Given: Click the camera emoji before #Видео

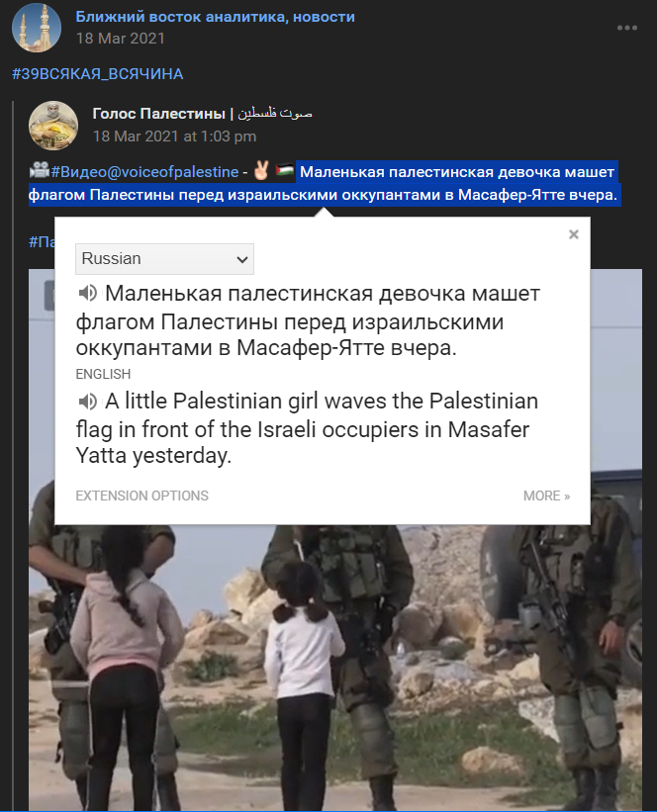Looking at the screenshot, I should click(40, 170).
